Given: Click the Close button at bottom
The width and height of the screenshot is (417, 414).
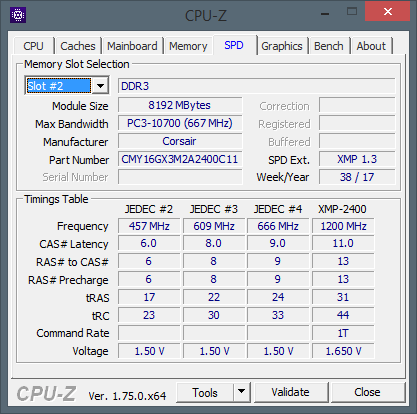Looking at the screenshot, I should [x=367, y=392].
